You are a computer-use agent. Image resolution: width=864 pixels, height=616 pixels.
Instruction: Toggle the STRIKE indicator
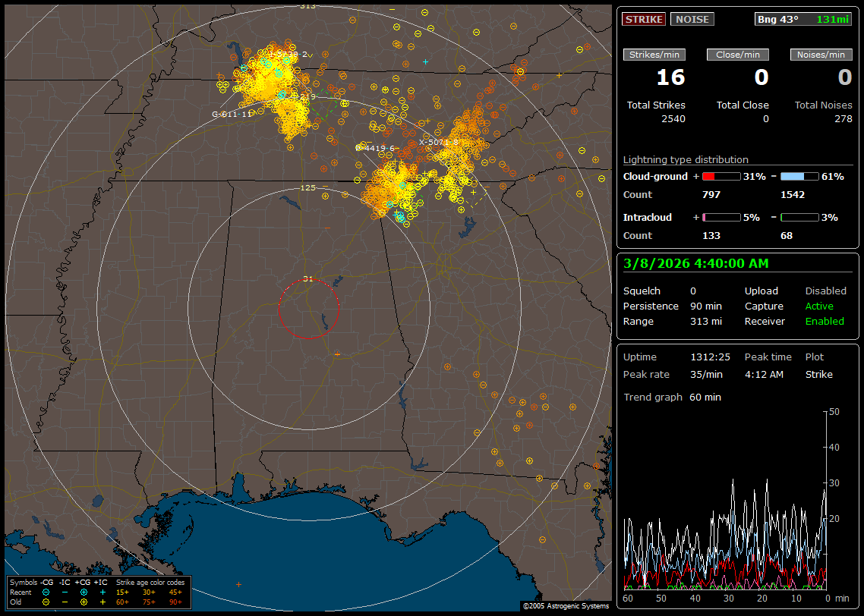[644, 19]
